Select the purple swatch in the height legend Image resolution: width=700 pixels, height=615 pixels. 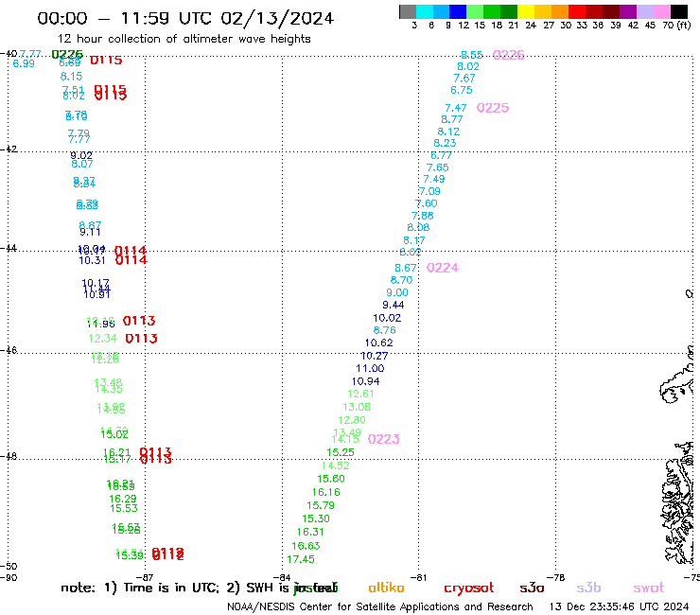pyautogui.click(x=628, y=11)
